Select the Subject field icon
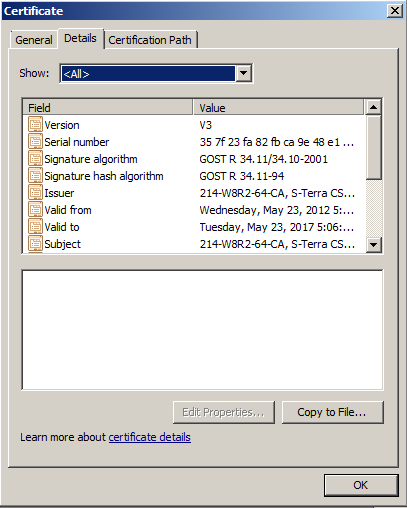The width and height of the screenshot is (407, 508). (35, 244)
